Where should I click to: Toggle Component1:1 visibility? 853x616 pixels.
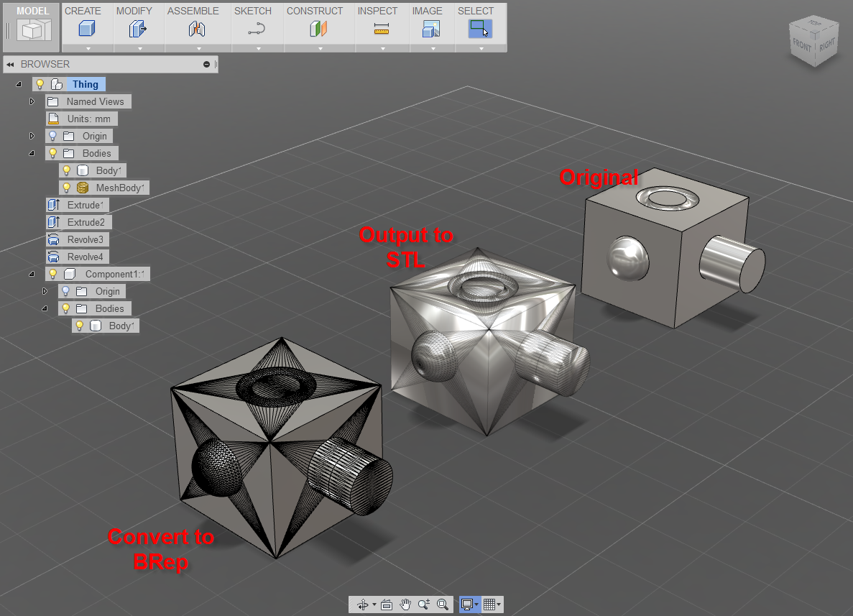pos(52,274)
